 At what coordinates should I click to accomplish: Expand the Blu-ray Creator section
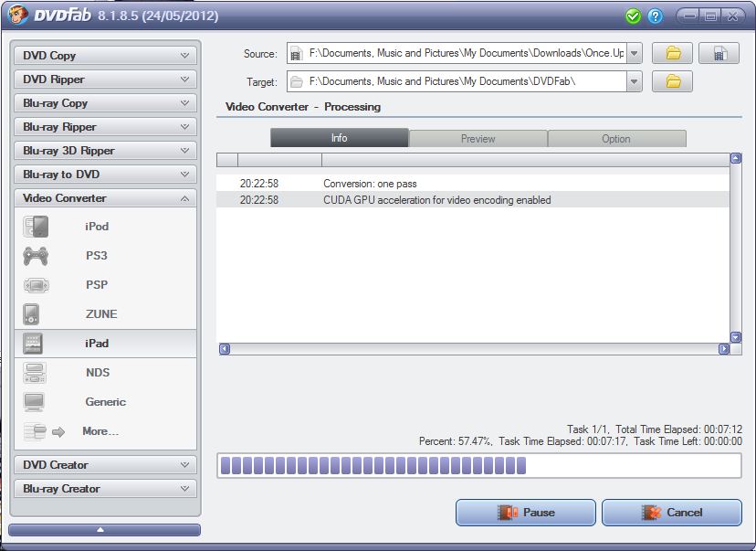pos(105,489)
